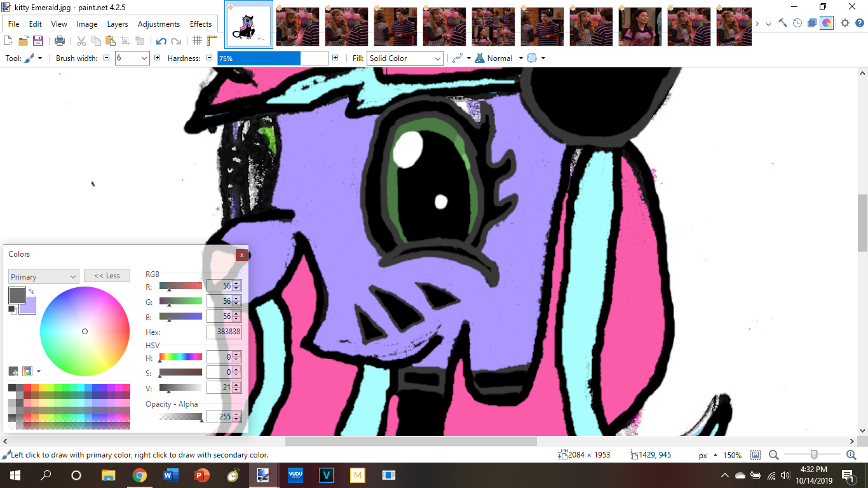Toggle the rulers icon

[x=212, y=41]
